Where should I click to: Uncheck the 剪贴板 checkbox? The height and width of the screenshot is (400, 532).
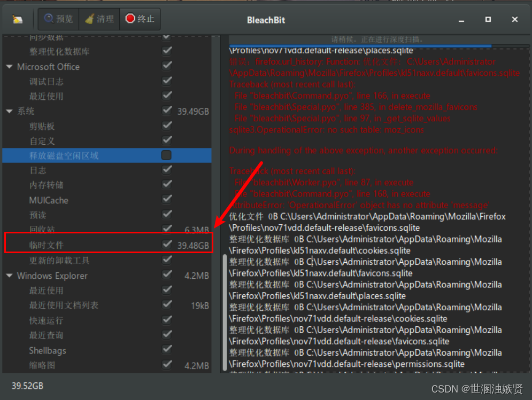click(167, 126)
